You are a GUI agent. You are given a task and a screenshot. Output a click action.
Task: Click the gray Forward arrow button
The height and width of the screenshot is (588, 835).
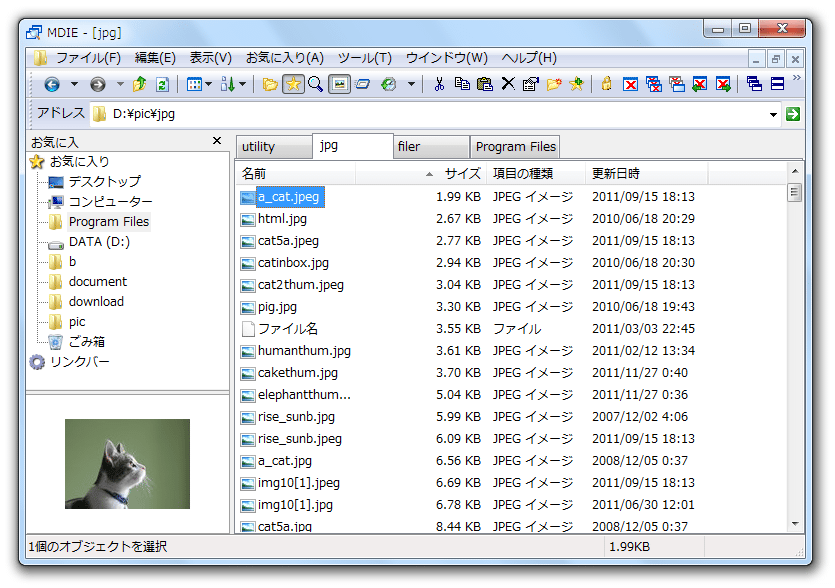[x=97, y=84]
